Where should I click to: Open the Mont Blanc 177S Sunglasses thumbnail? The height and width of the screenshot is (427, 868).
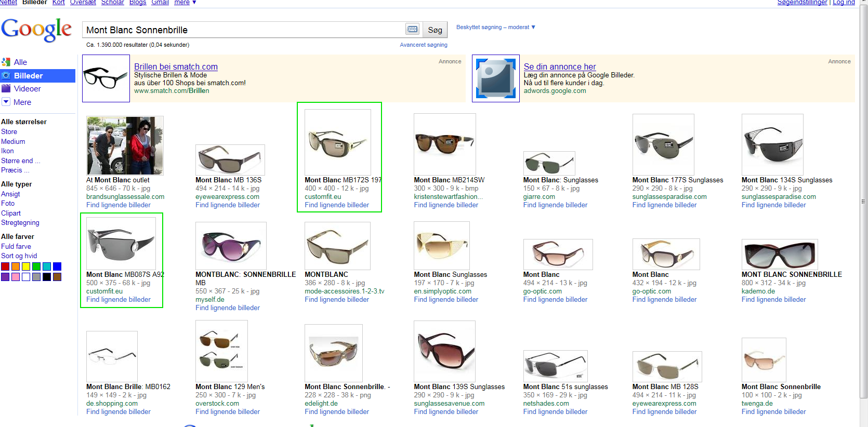(x=663, y=144)
